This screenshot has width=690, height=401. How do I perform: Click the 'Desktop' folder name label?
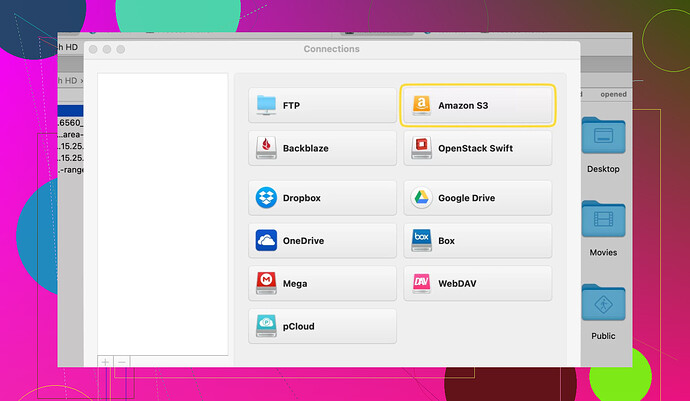[x=603, y=169]
